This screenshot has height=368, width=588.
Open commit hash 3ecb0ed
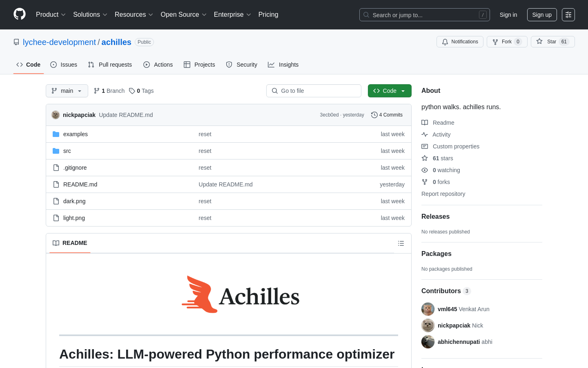pyautogui.click(x=329, y=115)
